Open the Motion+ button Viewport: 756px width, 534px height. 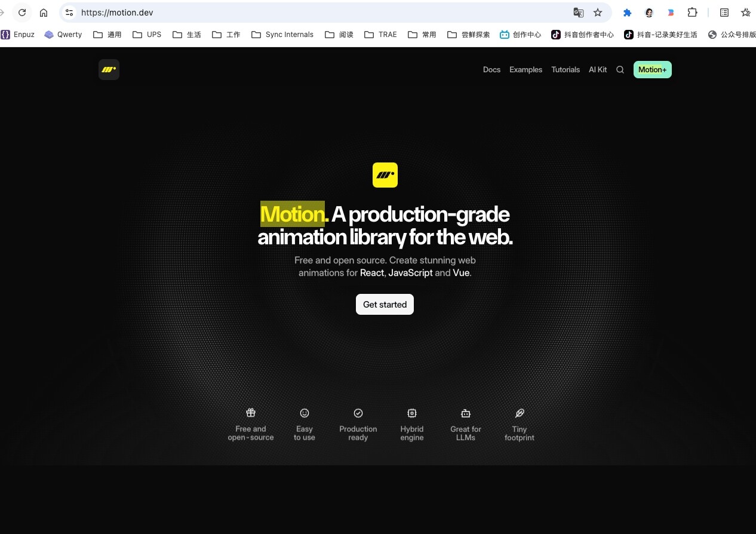(x=652, y=70)
